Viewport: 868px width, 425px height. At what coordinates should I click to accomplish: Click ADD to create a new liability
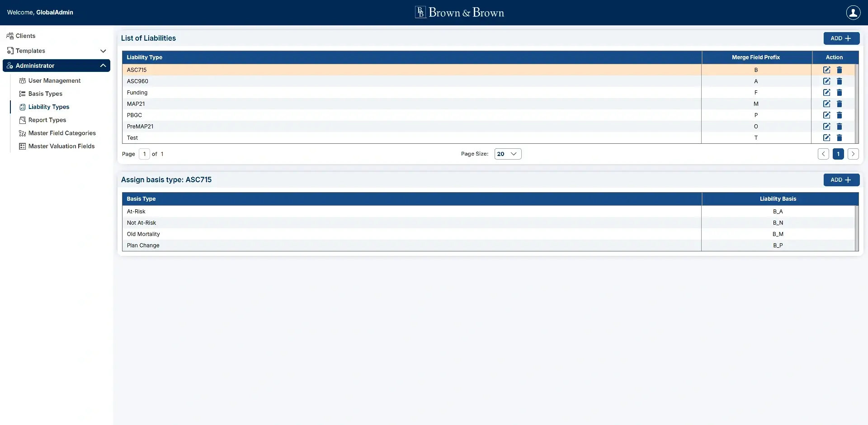(841, 38)
